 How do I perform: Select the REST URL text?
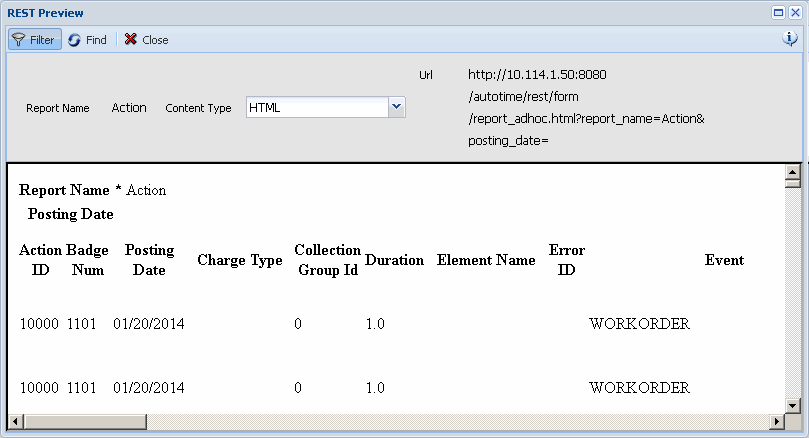pos(586,108)
